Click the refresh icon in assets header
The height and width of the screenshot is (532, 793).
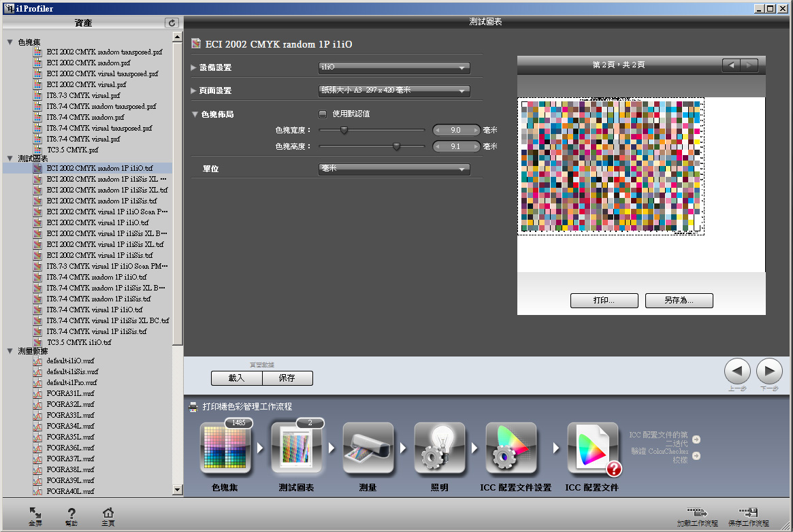point(172,23)
